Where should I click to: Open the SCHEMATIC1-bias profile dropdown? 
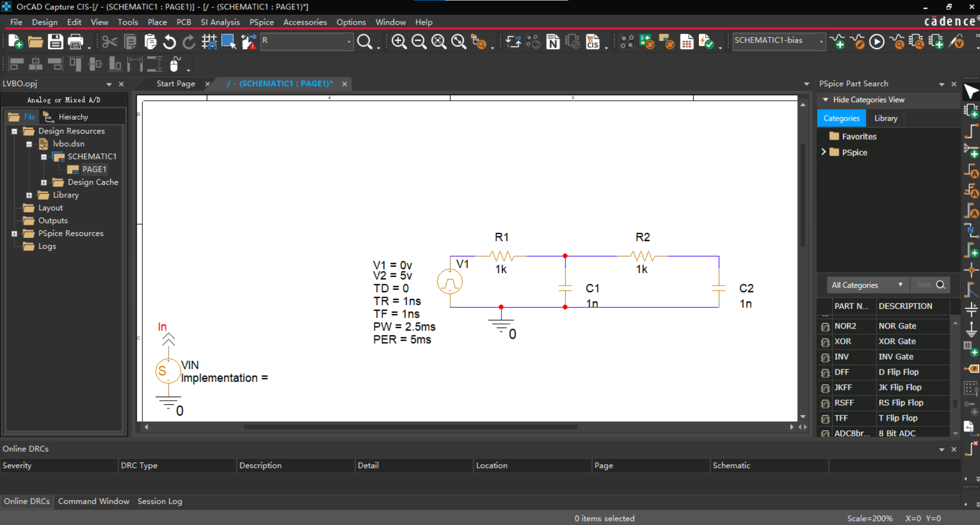821,41
